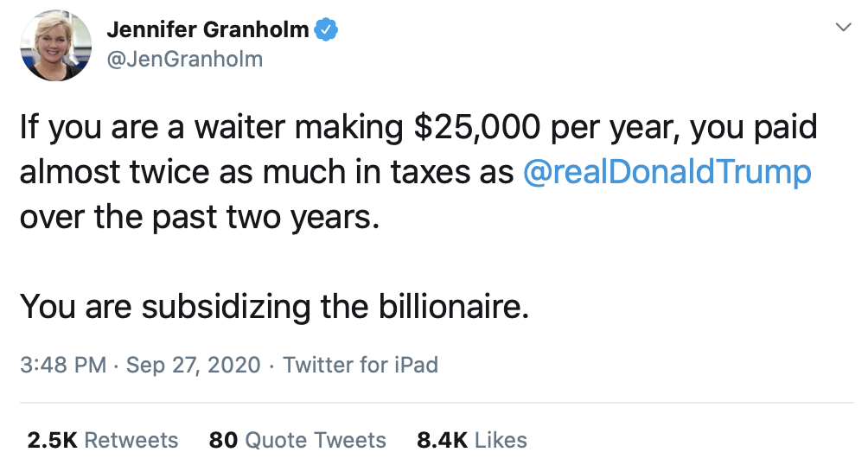Image resolution: width=868 pixels, height=465 pixels.
Task: View the 2.5K Retweets list
Action: coord(103,440)
